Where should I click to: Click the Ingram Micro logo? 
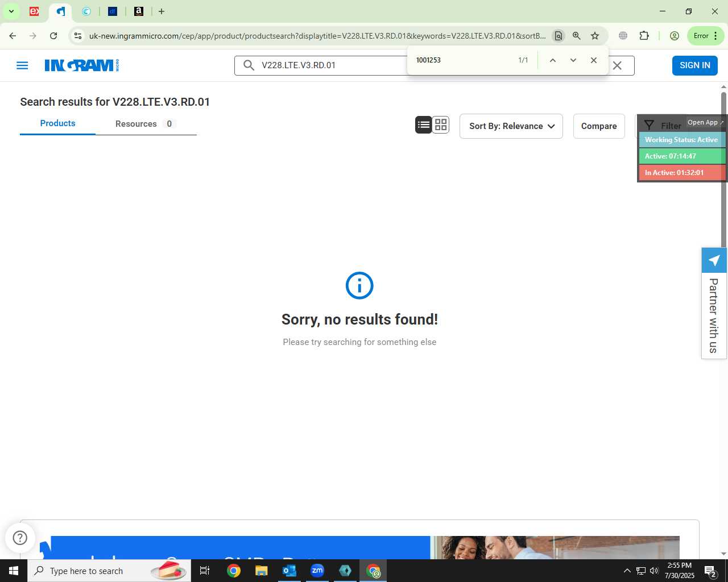click(x=82, y=65)
